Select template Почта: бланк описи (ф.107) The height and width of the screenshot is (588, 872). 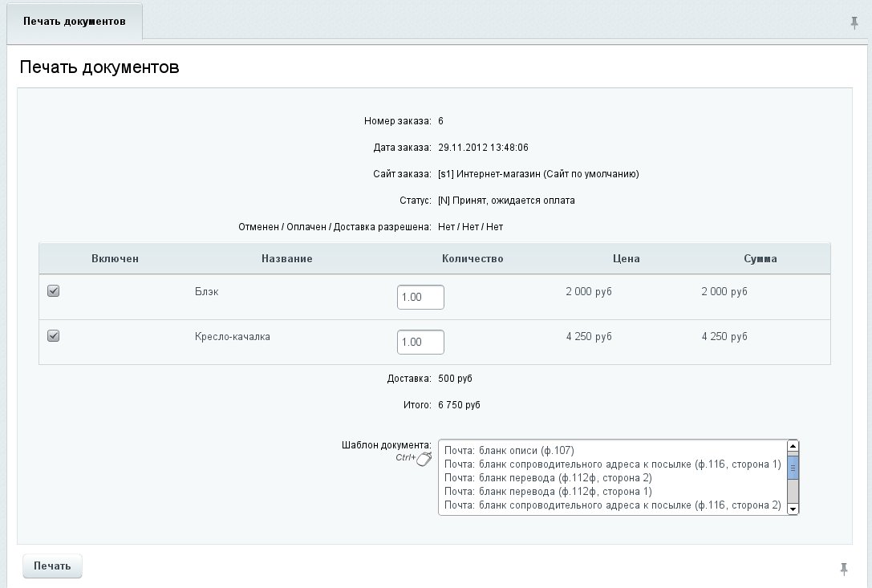(x=509, y=450)
